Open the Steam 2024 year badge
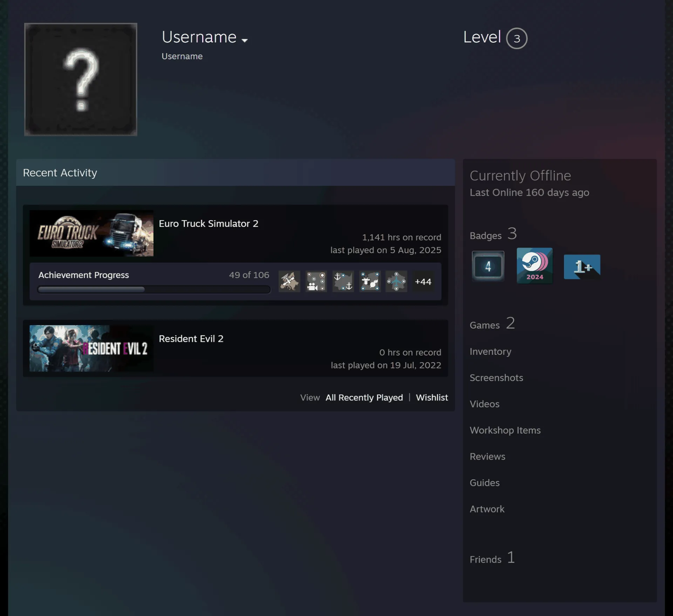The width and height of the screenshot is (673, 616). [535, 266]
